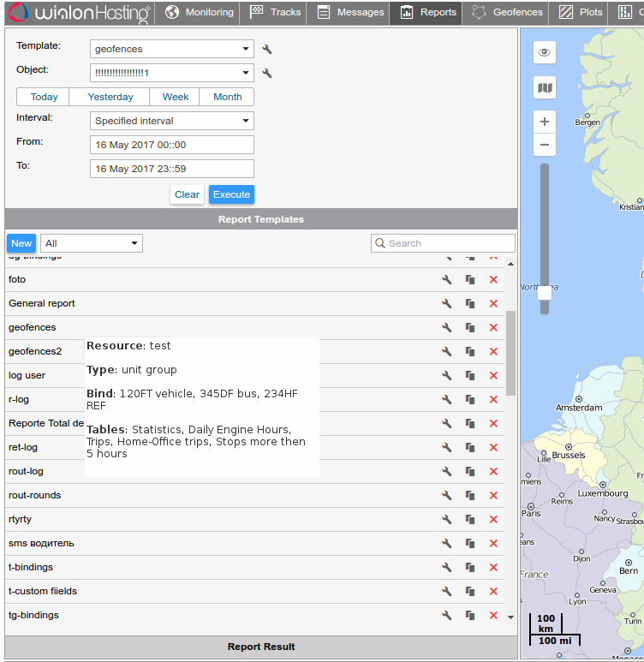Copy the t-bindings report template
This screenshot has height=662, width=644.
pyautogui.click(x=469, y=567)
